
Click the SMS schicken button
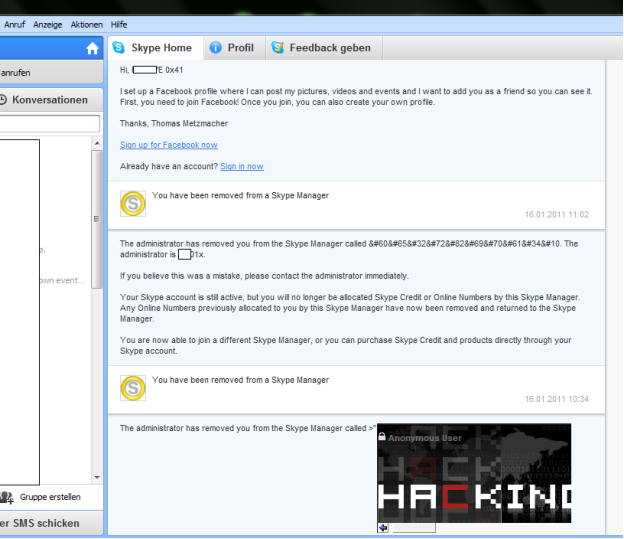coord(51,523)
